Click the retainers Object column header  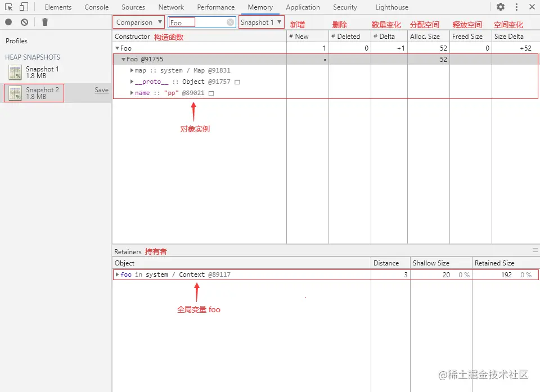coord(241,263)
